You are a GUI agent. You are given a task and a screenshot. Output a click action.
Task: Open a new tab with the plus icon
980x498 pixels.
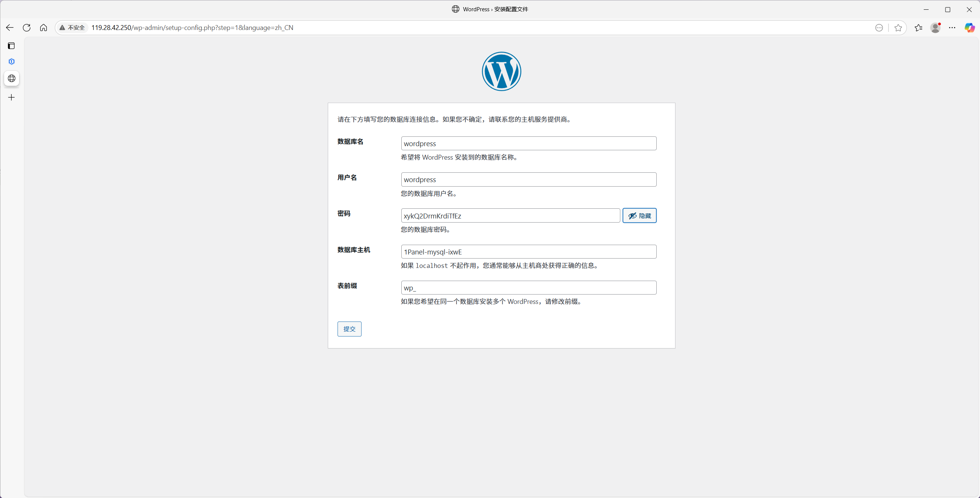coord(11,97)
